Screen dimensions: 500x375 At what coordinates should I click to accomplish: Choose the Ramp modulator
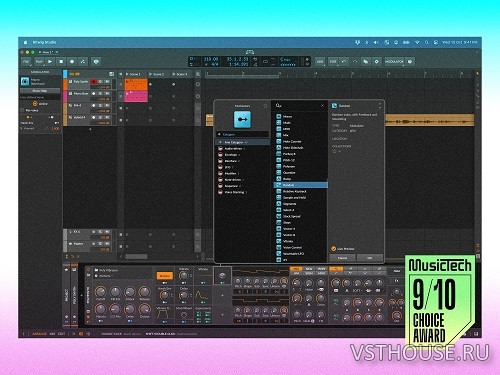pyautogui.click(x=300, y=179)
